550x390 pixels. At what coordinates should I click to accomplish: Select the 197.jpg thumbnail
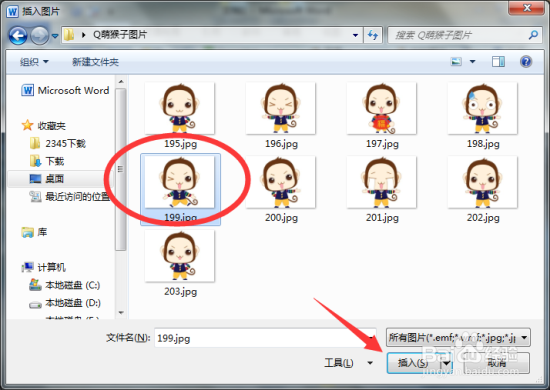pyautogui.click(x=382, y=108)
